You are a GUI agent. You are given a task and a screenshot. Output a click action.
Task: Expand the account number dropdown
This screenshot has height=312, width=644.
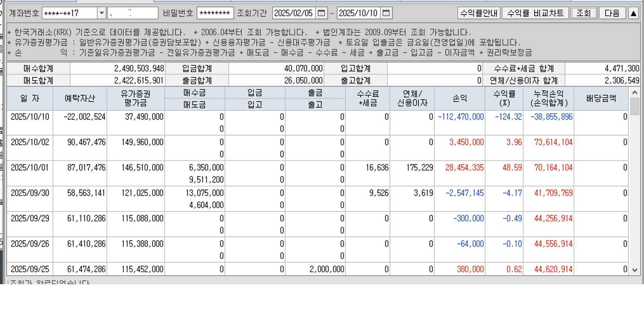101,13
